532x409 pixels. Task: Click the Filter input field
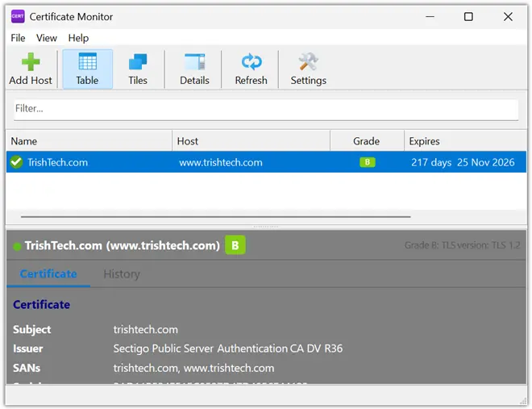coord(266,109)
